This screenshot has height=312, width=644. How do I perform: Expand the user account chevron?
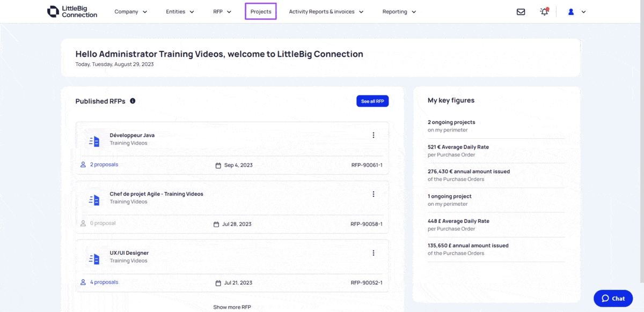pos(583,12)
